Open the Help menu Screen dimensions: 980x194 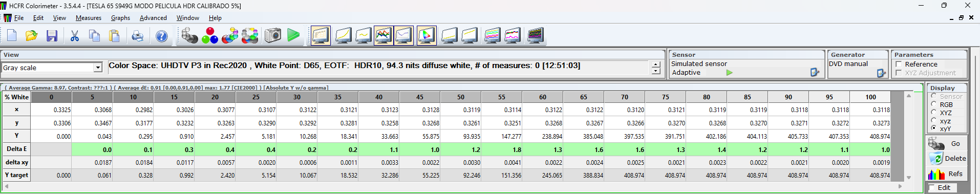[x=215, y=18]
